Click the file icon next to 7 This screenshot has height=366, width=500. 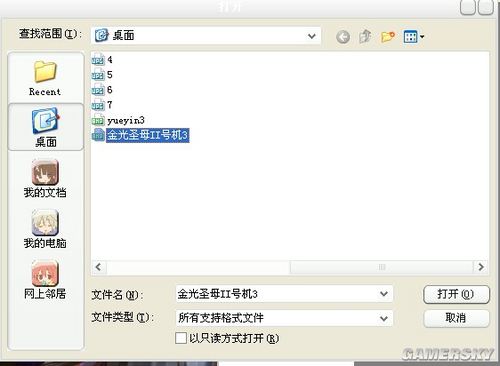click(98, 105)
